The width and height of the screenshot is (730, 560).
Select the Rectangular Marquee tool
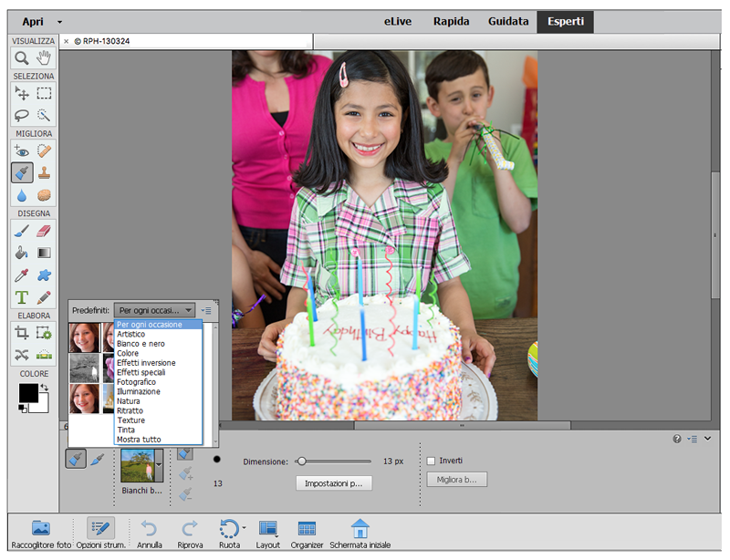point(44,93)
